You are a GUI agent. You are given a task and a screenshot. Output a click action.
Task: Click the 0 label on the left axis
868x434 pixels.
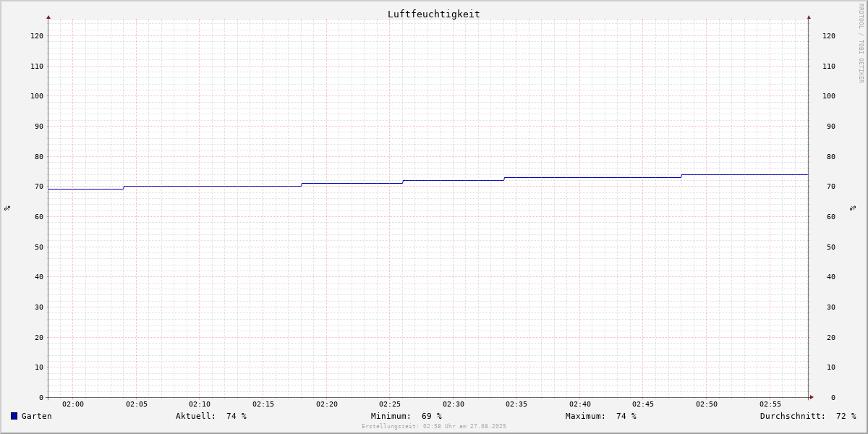coord(42,398)
